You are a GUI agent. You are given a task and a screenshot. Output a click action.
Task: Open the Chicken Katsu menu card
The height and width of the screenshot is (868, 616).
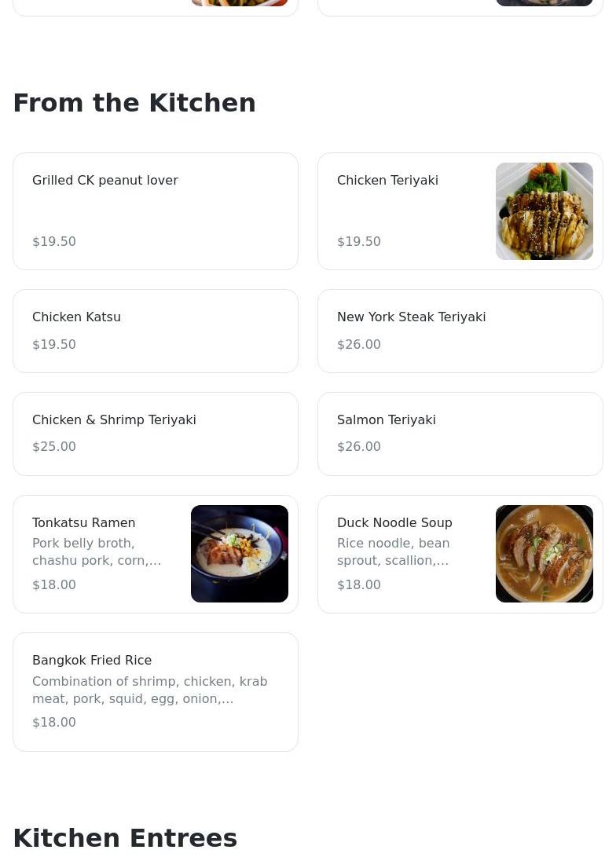[x=155, y=331]
